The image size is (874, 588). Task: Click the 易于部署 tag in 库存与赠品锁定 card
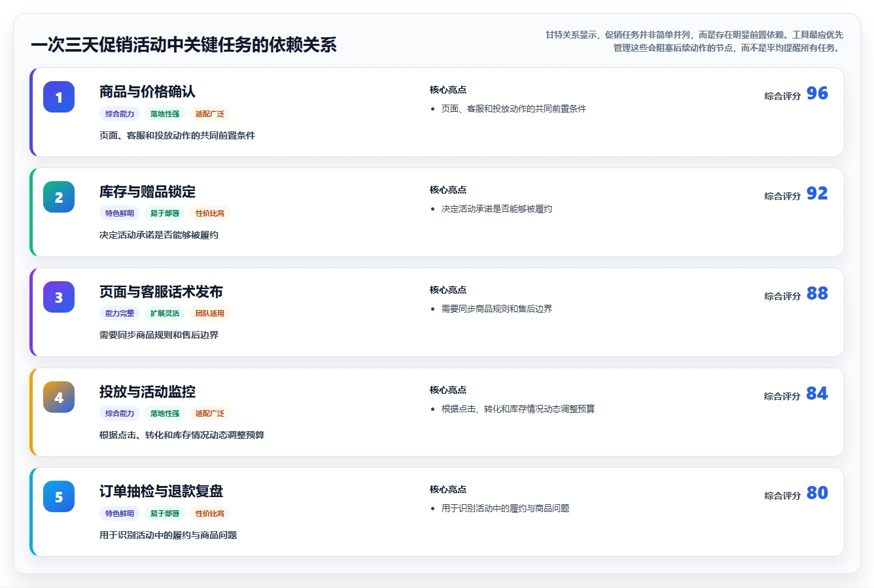coord(165,213)
